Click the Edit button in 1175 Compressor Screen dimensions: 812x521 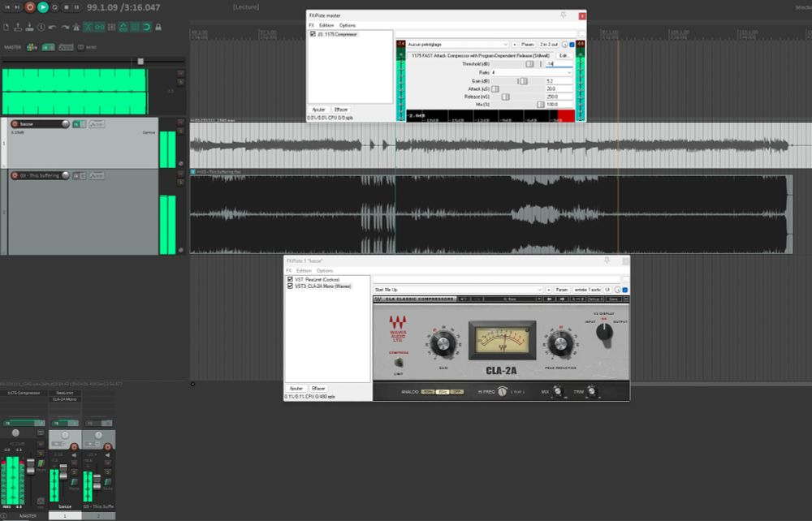pos(564,55)
